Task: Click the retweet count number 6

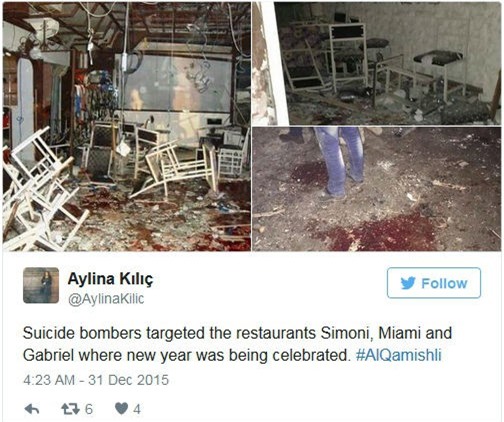Action: pos(88,409)
